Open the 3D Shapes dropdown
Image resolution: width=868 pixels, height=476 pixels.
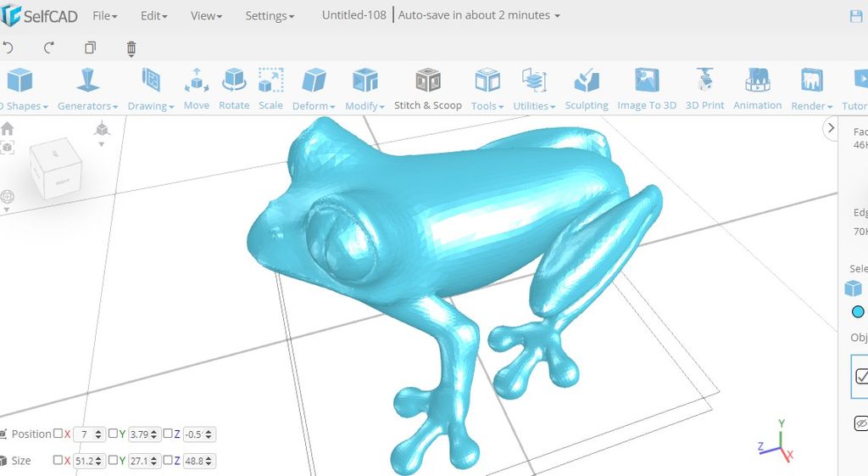point(22,88)
